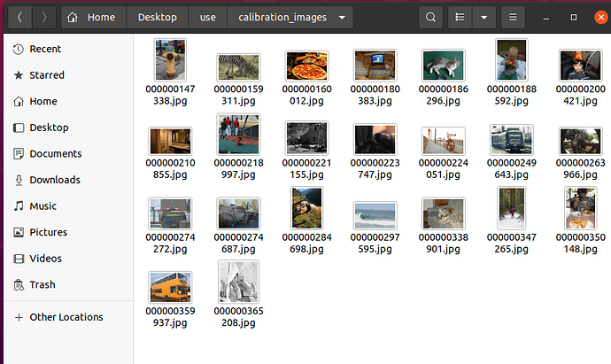
Task: Open the hamburger menu button
Action: point(512,18)
